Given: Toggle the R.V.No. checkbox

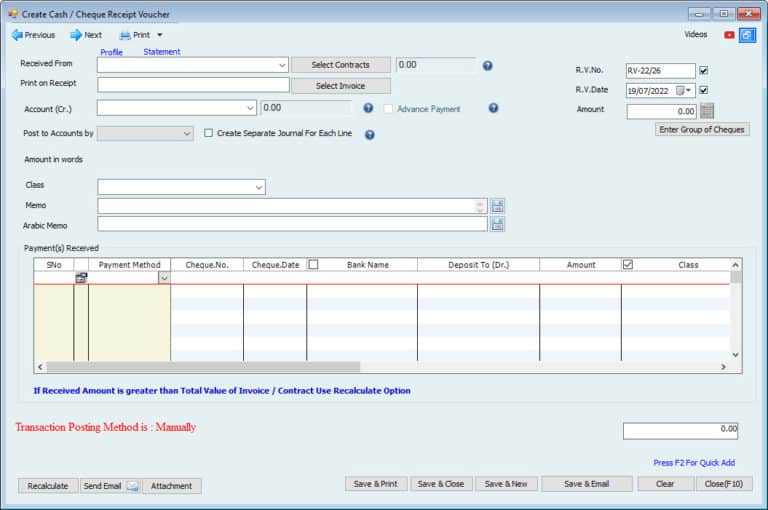Looking at the screenshot, I should pos(703,71).
